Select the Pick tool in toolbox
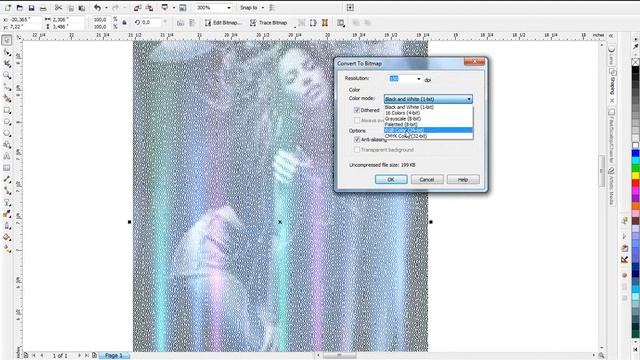This screenshot has height=360, width=640. 7,40
